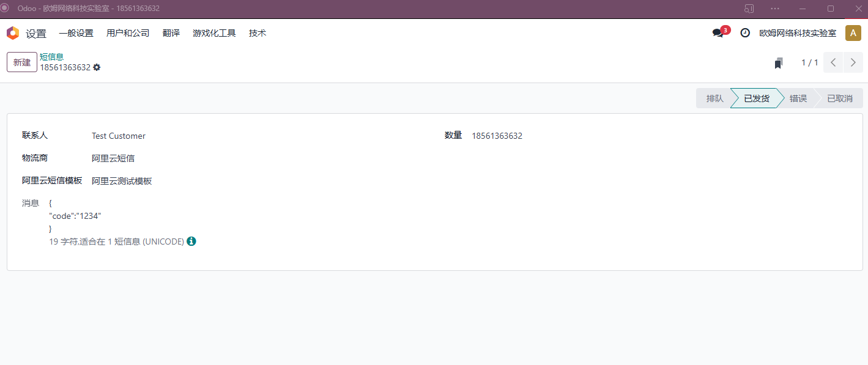Click the 设置 app title
This screenshot has width=868, height=365.
36,34
